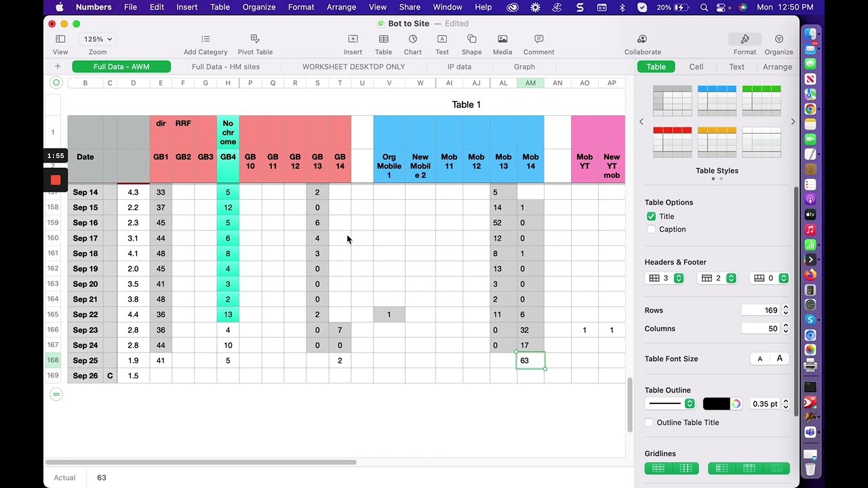The width and height of the screenshot is (868, 488).
Task: Open Spotlight search in menu bar
Action: click(x=705, y=7)
